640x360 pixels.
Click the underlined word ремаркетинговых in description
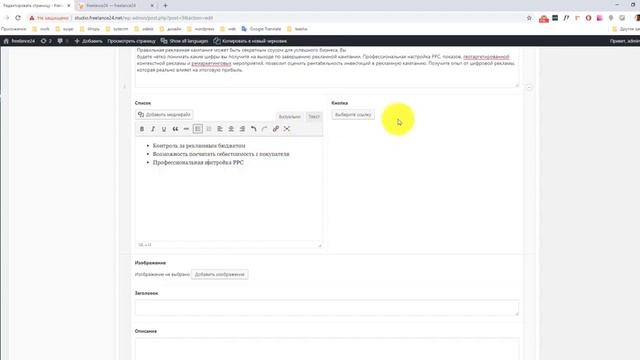pyautogui.click(x=211, y=64)
